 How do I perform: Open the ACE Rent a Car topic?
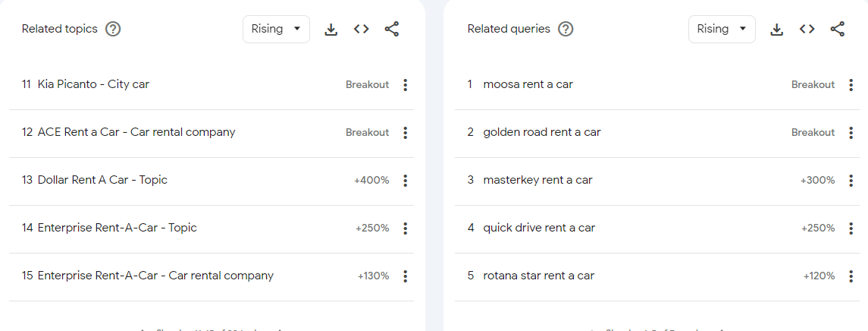(x=136, y=132)
